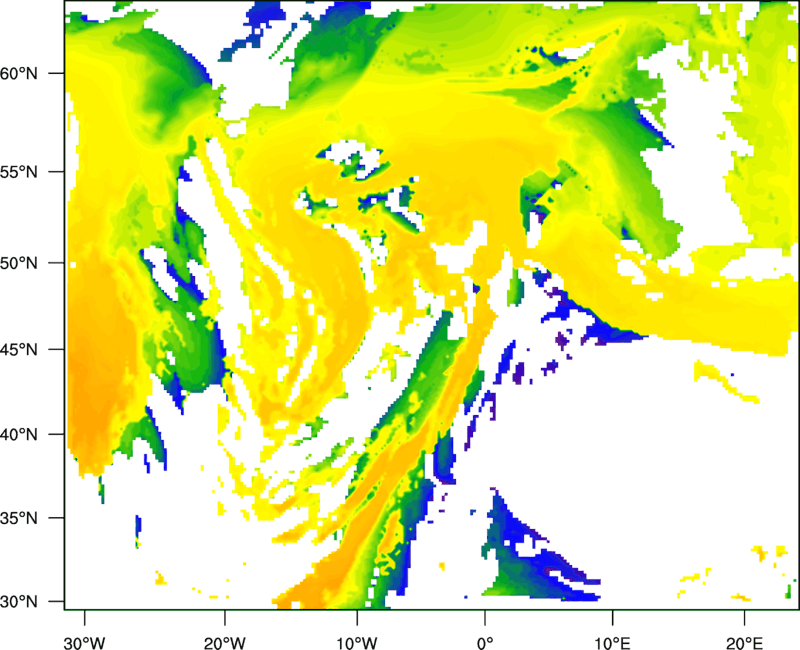
Task: Click the 60°N latitude label
Action: (19, 73)
